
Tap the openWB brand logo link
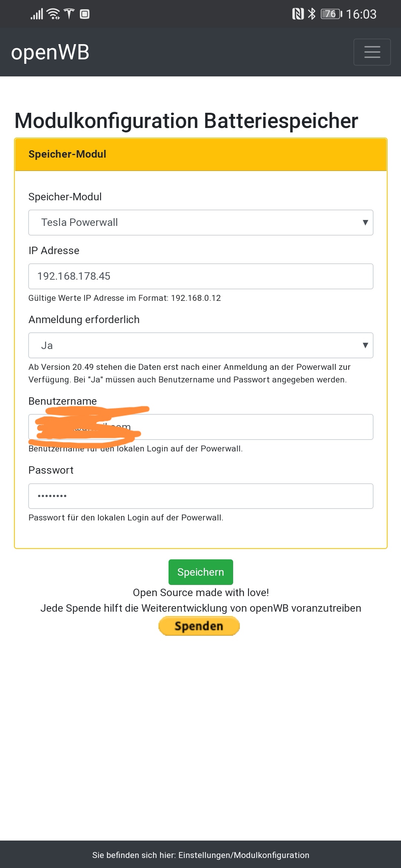coord(50,52)
